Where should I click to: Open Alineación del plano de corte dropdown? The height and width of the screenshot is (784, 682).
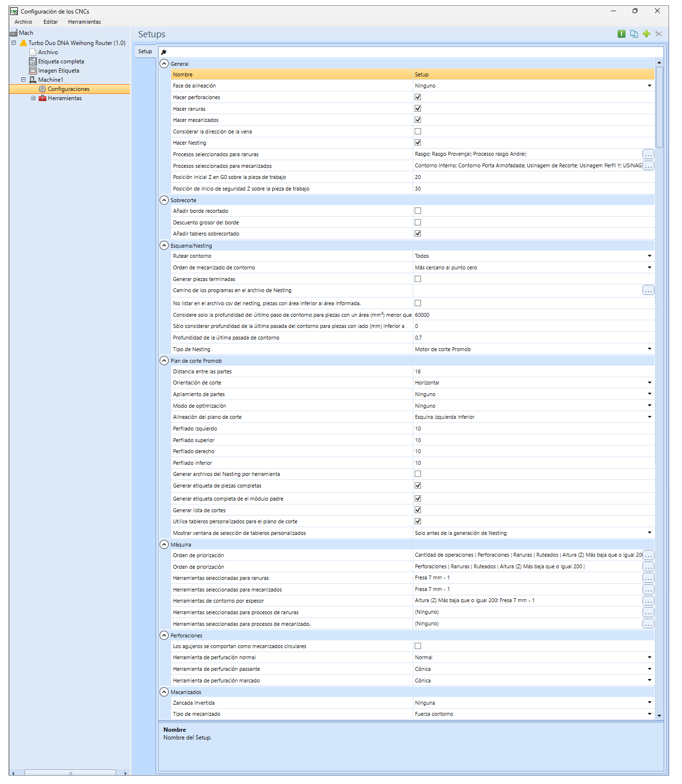pyautogui.click(x=649, y=417)
